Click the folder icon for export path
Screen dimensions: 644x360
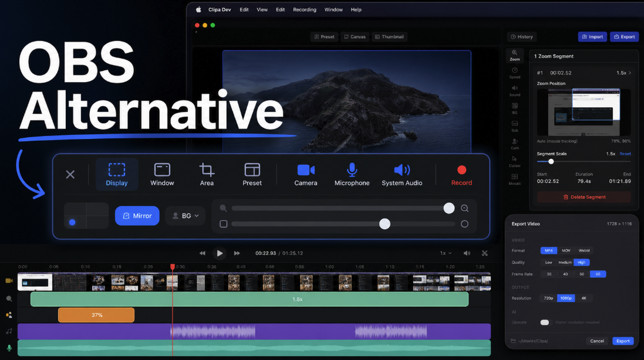coord(513,341)
